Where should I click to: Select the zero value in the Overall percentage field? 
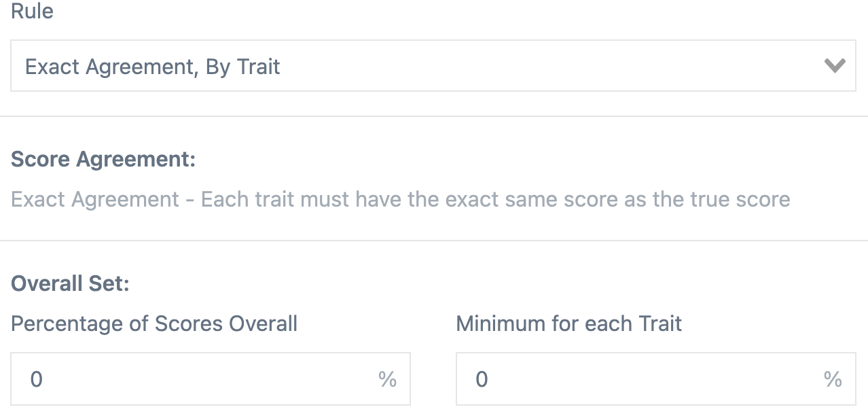pyautogui.click(x=35, y=379)
